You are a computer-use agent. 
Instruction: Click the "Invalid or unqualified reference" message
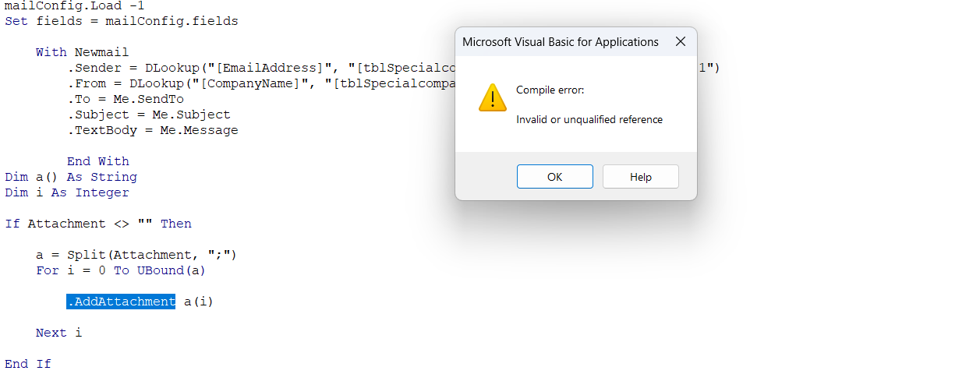[x=589, y=120]
